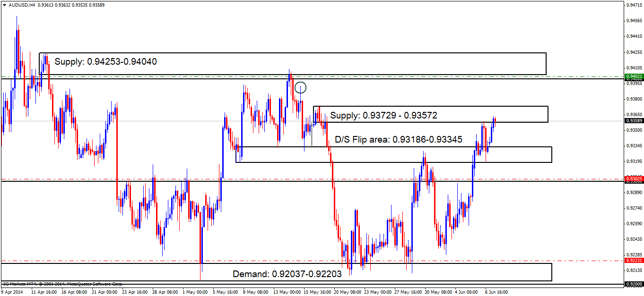Select the 'Supply: 0.93729 - 0.93572' label
Image resolution: width=644 pixels, height=296 pixels.
coord(383,115)
